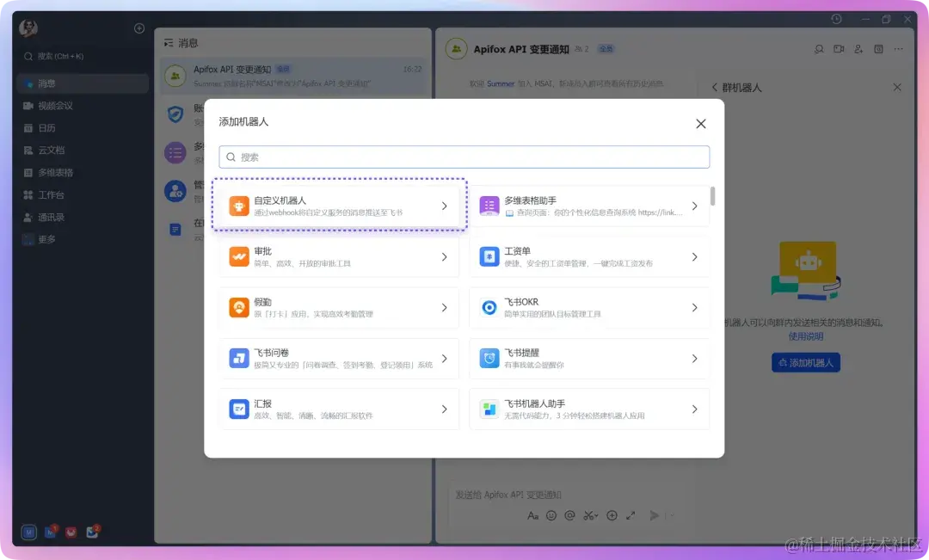Image resolution: width=929 pixels, height=560 pixels.
Task: Start a video call from chat header
Action: click(839, 49)
